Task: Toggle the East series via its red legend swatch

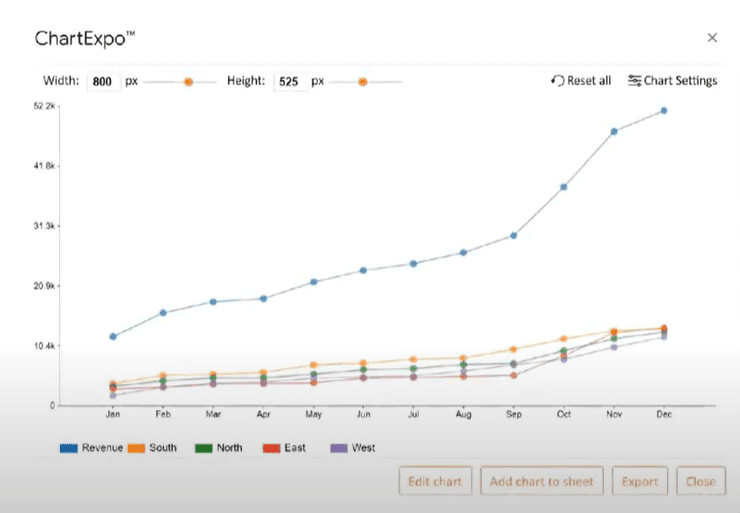Action: pyautogui.click(x=271, y=448)
